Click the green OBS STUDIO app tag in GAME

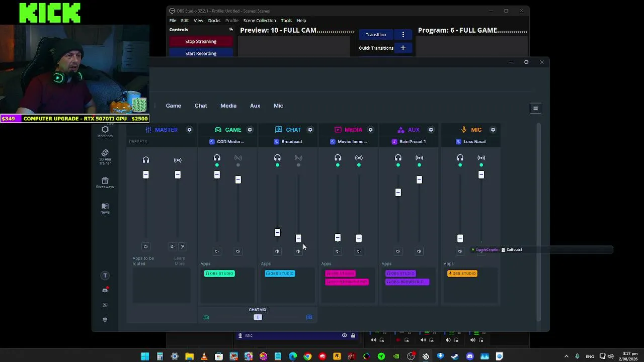click(219, 274)
